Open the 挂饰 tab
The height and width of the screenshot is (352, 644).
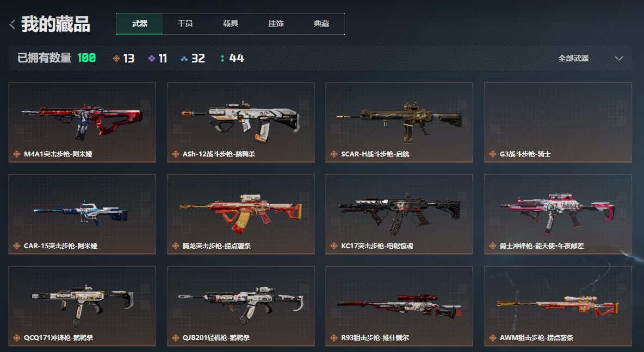coord(276,24)
